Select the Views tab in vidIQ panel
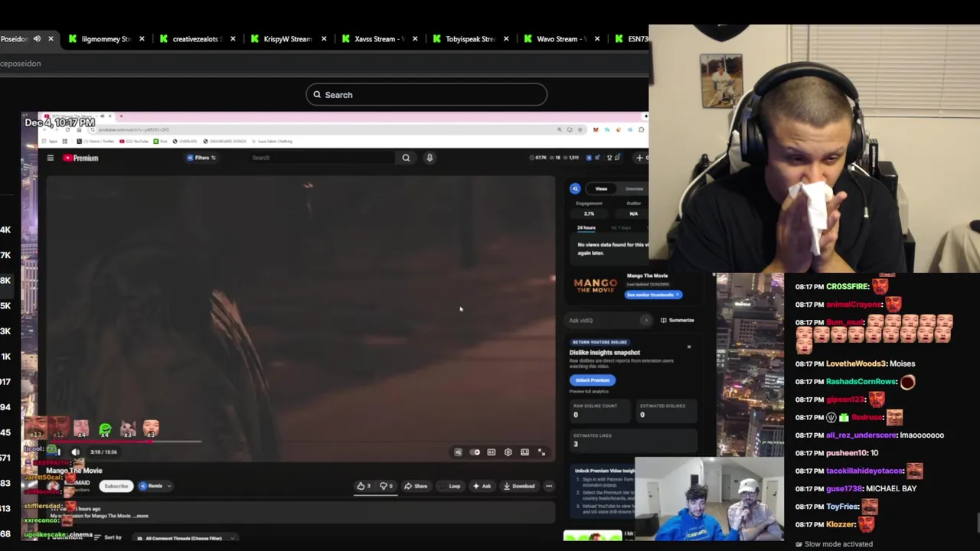This screenshot has height=551, width=980. [601, 188]
